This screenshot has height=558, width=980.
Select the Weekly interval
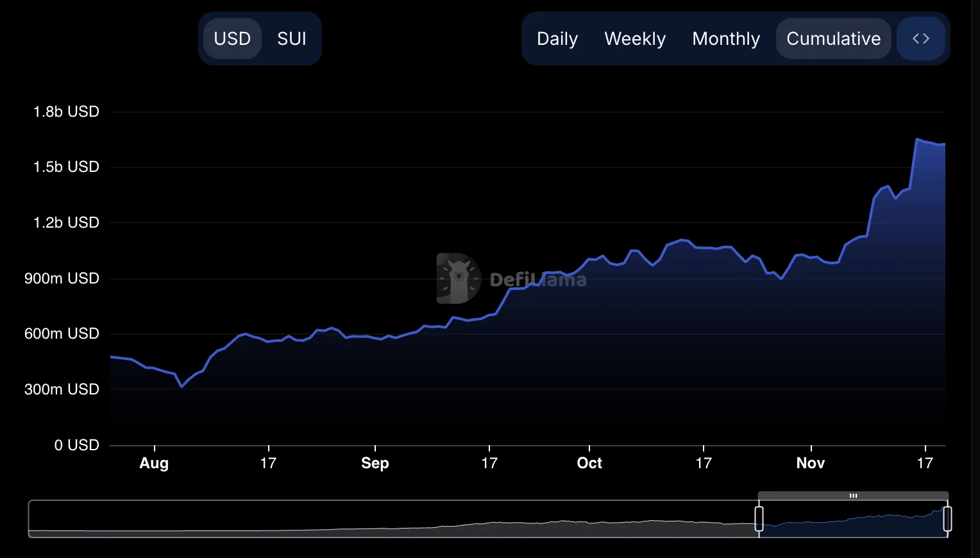coord(635,38)
